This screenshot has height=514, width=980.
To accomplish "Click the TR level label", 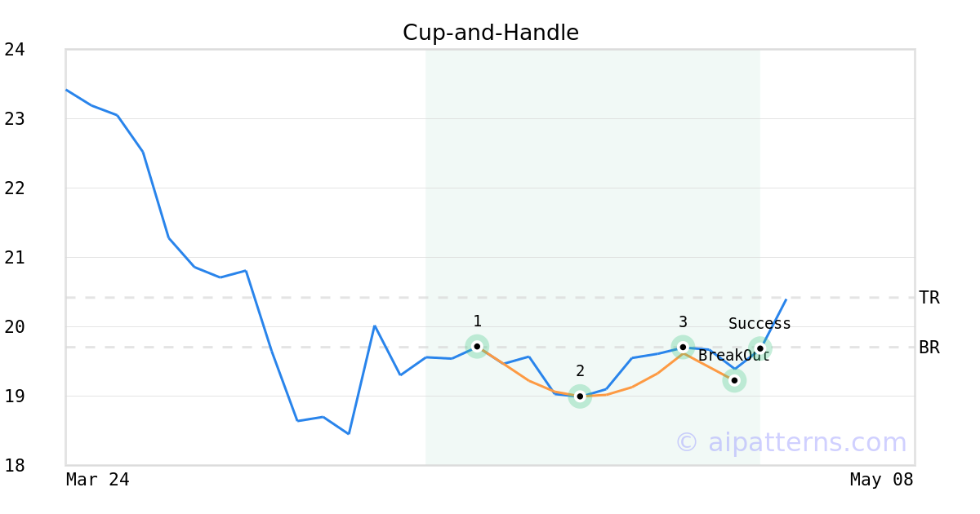I will [x=929, y=298].
